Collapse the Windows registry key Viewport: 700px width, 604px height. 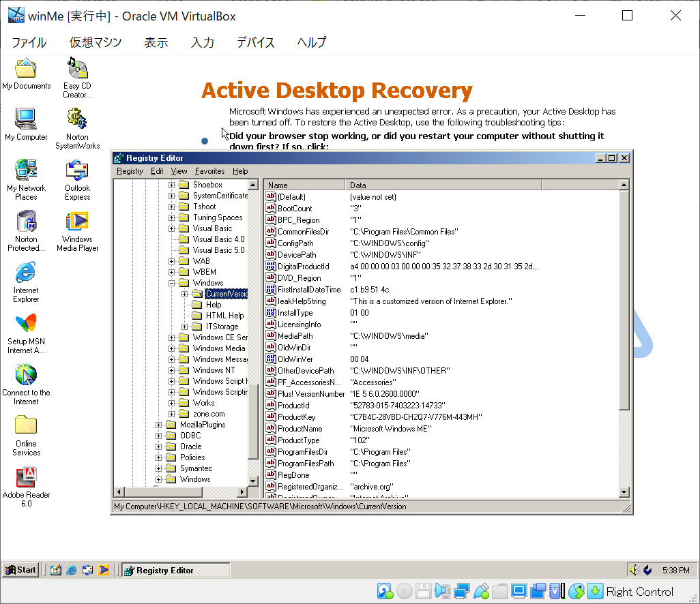171,283
